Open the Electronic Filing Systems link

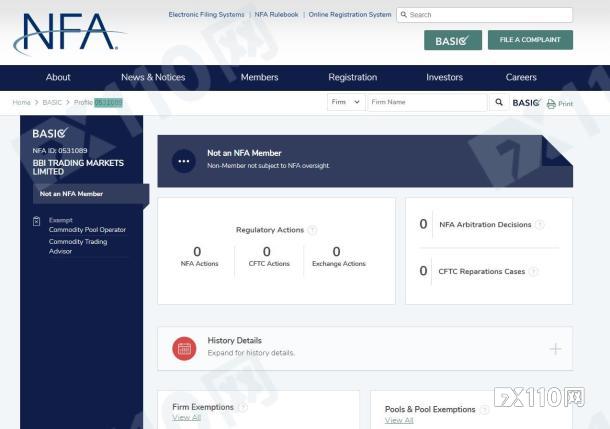pyautogui.click(x=206, y=15)
